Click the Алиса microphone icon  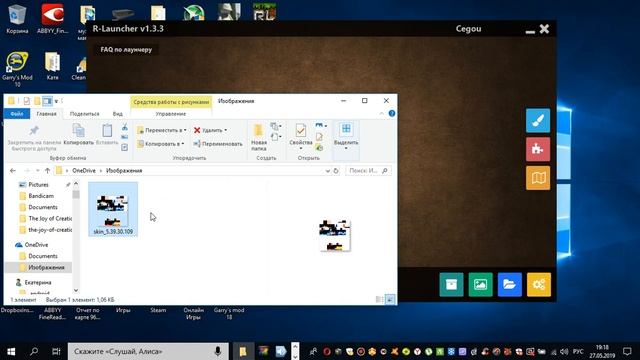(218, 351)
